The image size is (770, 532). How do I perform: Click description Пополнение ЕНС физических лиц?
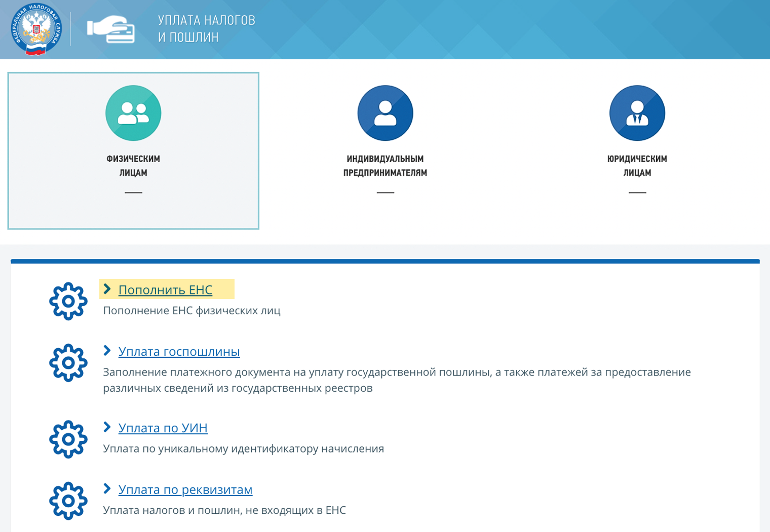tap(191, 311)
